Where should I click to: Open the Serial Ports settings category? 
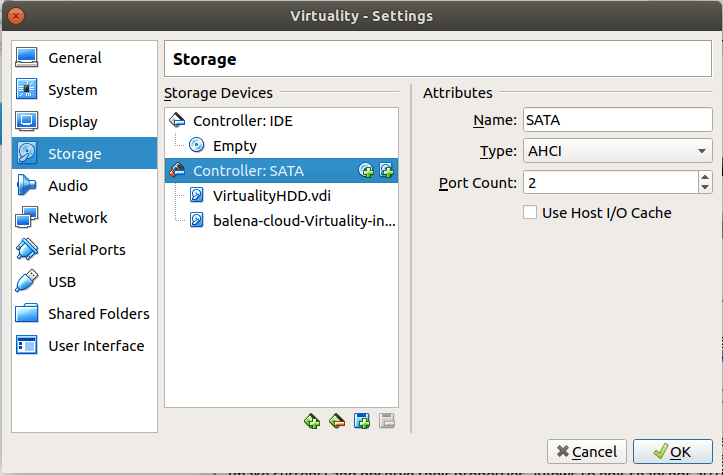84,249
